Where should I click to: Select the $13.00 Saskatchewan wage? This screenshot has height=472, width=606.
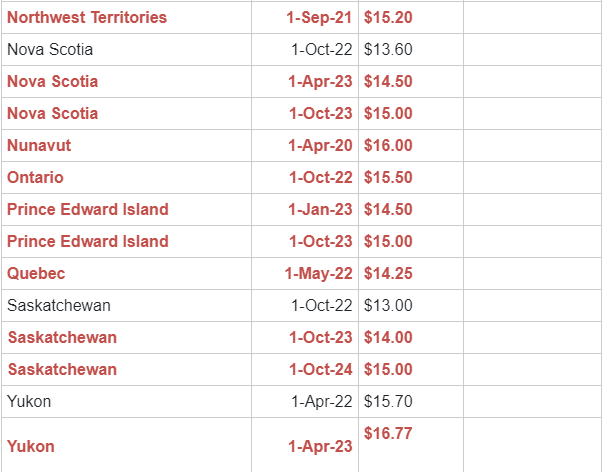point(389,306)
